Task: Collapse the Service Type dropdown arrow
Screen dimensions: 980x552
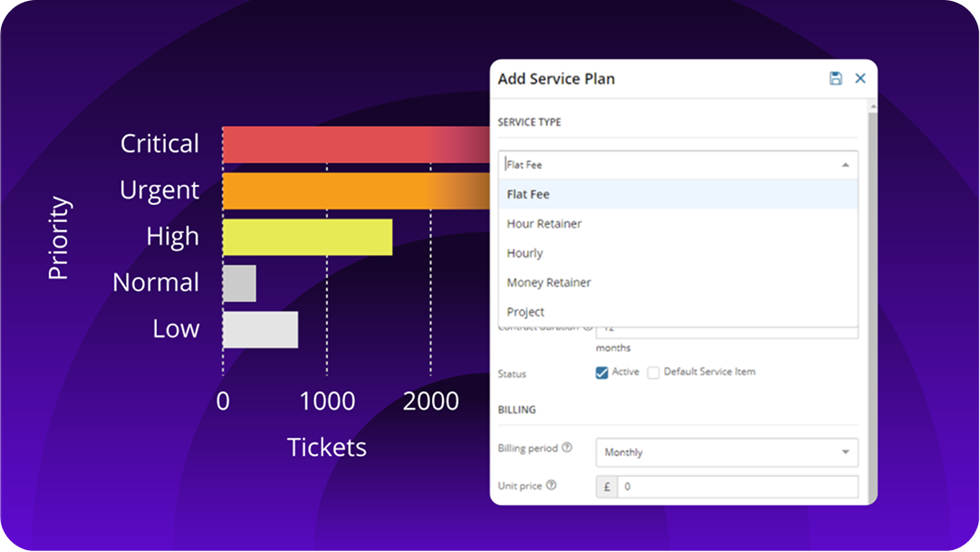Action: [844, 165]
